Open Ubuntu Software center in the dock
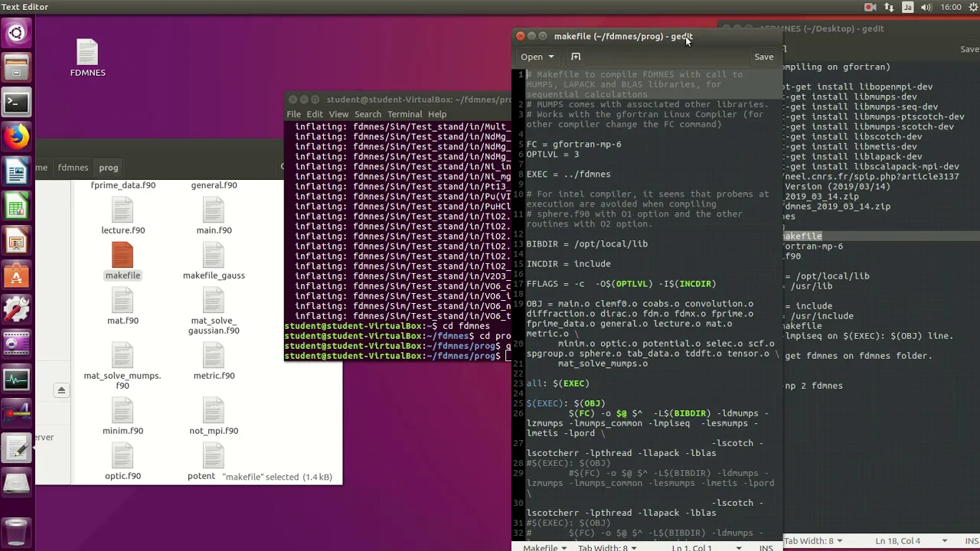 [16, 276]
